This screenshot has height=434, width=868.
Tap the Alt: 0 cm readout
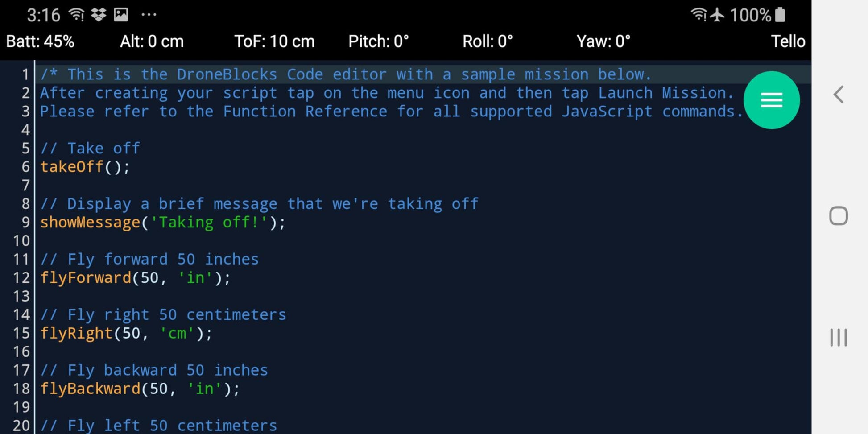point(152,41)
